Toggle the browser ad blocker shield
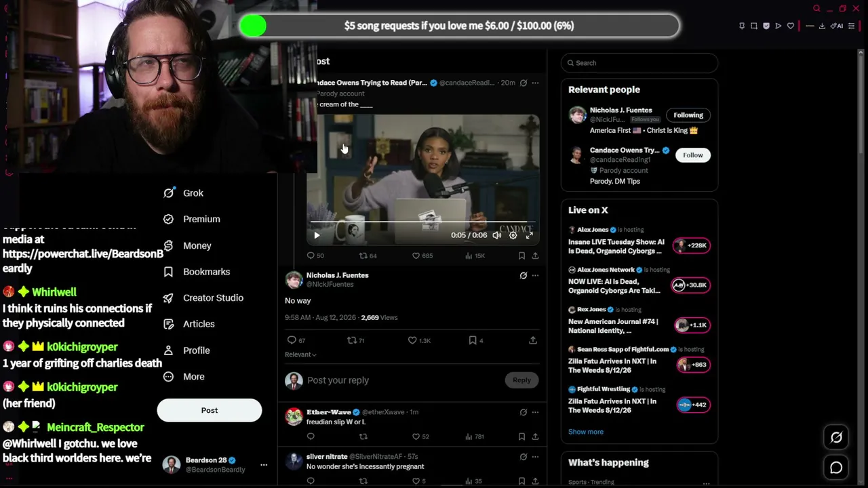The height and width of the screenshot is (488, 868). 766,26
